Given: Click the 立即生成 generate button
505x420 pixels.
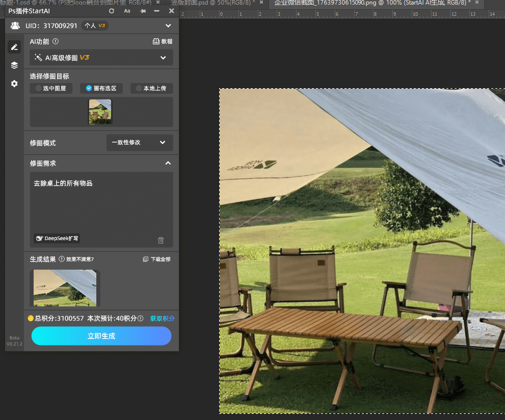Looking at the screenshot, I should point(101,336).
